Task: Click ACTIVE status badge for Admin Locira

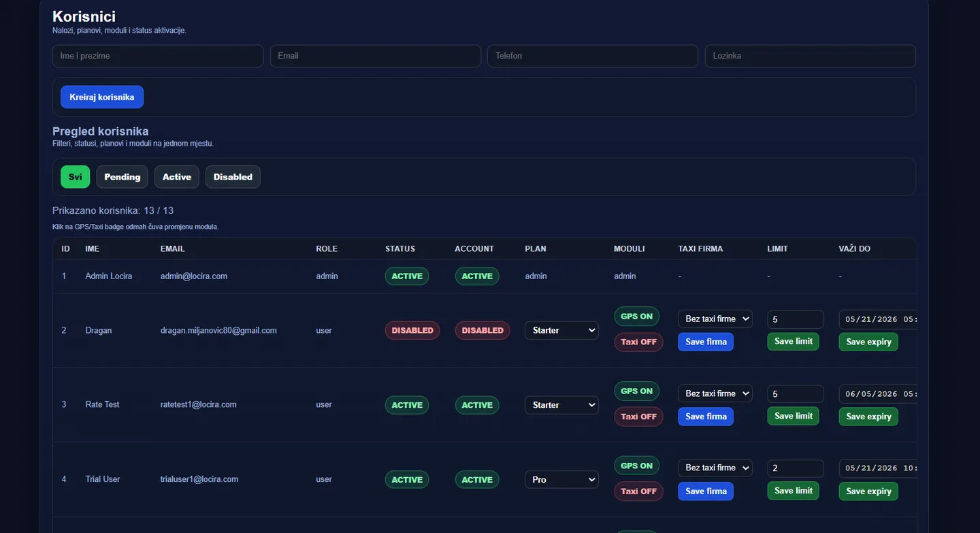Action: (407, 276)
